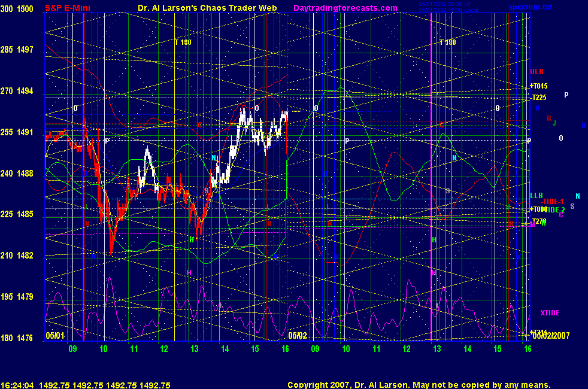The width and height of the screenshot is (588, 389).
Task: Click the "240 1488" price axis label
Action: (17, 174)
